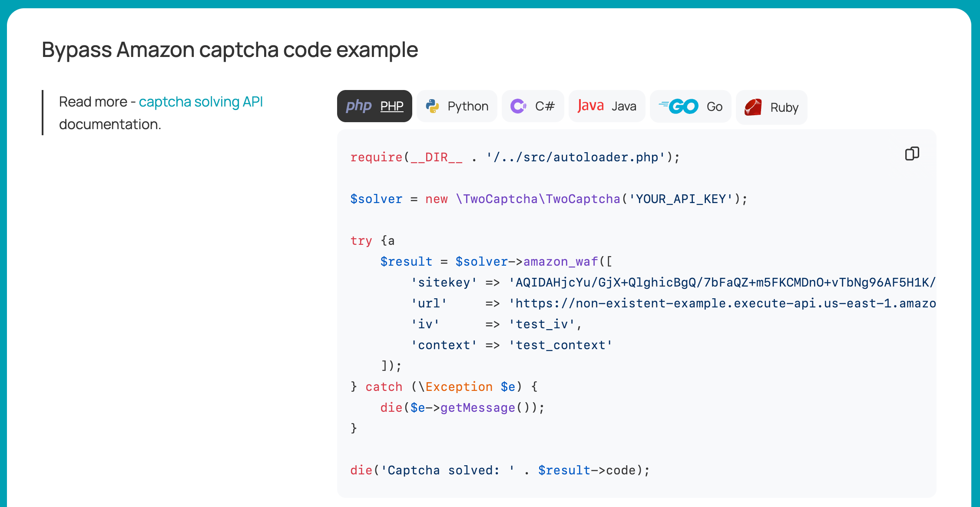Image resolution: width=980 pixels, height=507 pixels.
Task: Copy the code snippet using the copy icon
Action: point(912,153)
